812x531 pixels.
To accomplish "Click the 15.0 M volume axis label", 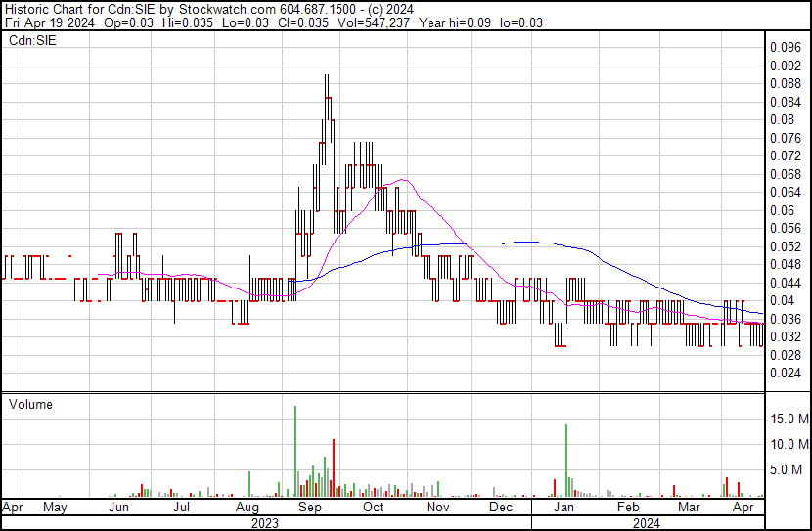I will tap(789, 419).
